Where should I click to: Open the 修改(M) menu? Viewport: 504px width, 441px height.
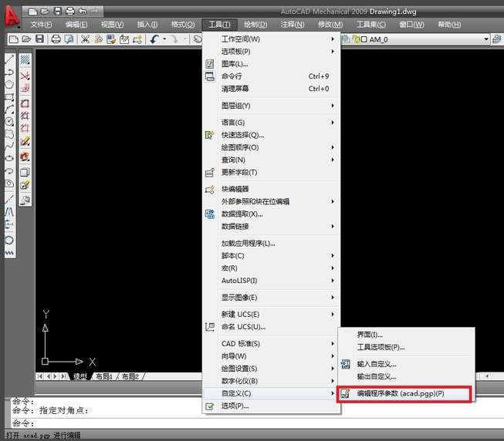click(x=330, y=25)
